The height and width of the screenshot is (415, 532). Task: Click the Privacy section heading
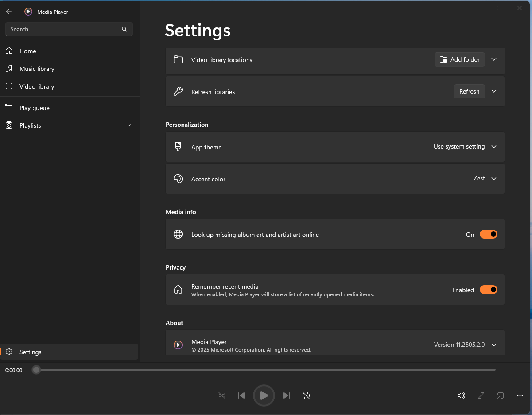pos(175,267)
